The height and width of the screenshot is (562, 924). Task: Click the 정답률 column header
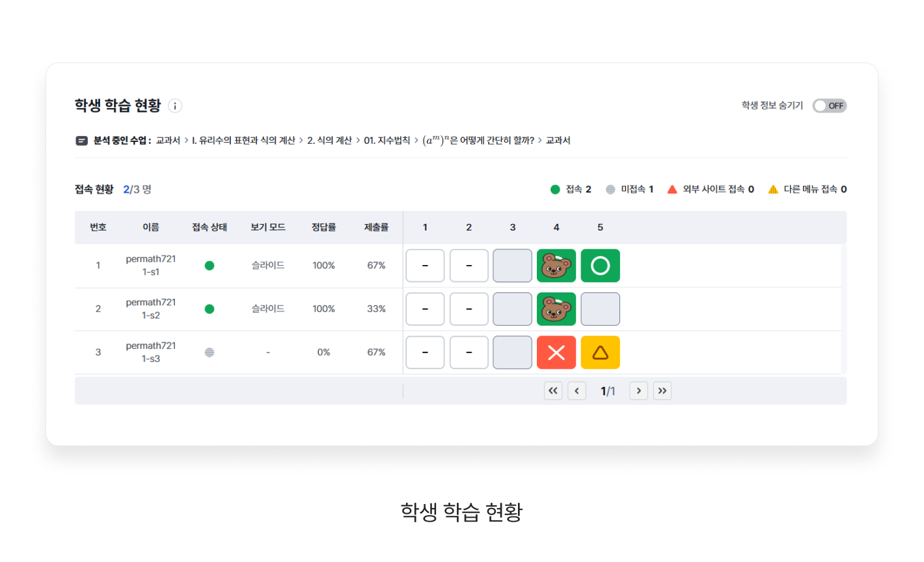coord(323,227)
